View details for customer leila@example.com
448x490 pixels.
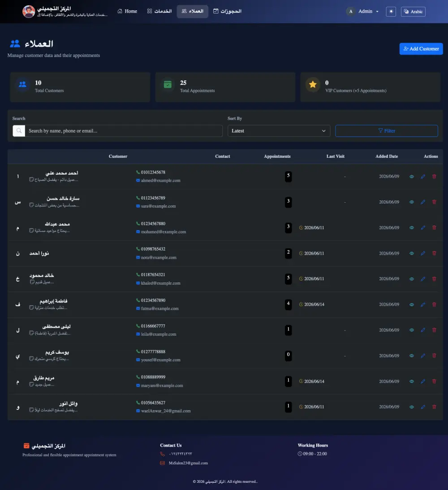click(x=411, y=330)
